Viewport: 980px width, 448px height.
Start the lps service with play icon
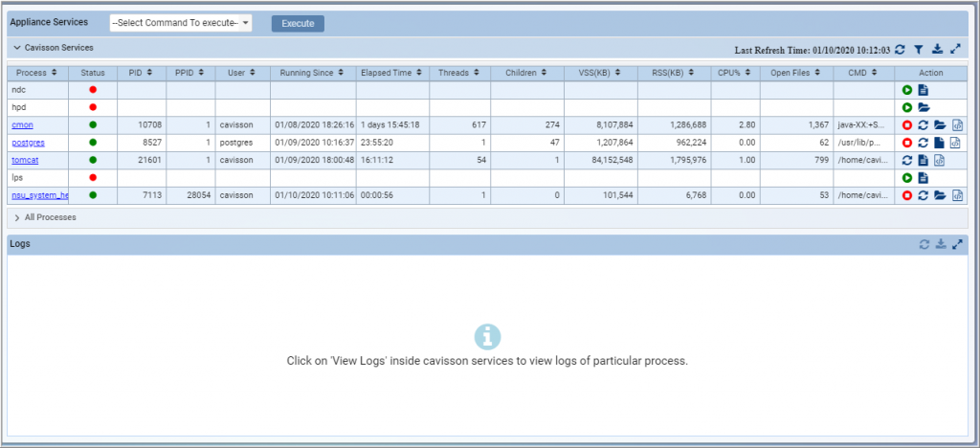[x=907, y=178]
